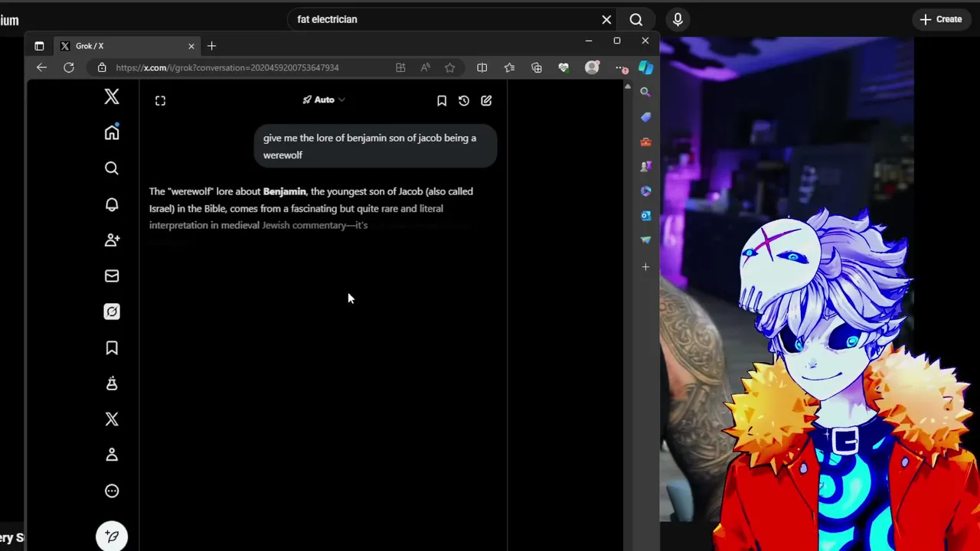This screenshot has height=551, width=980.
Task: Open Grok icon in sidebar
Action: (x=112, y=311)
